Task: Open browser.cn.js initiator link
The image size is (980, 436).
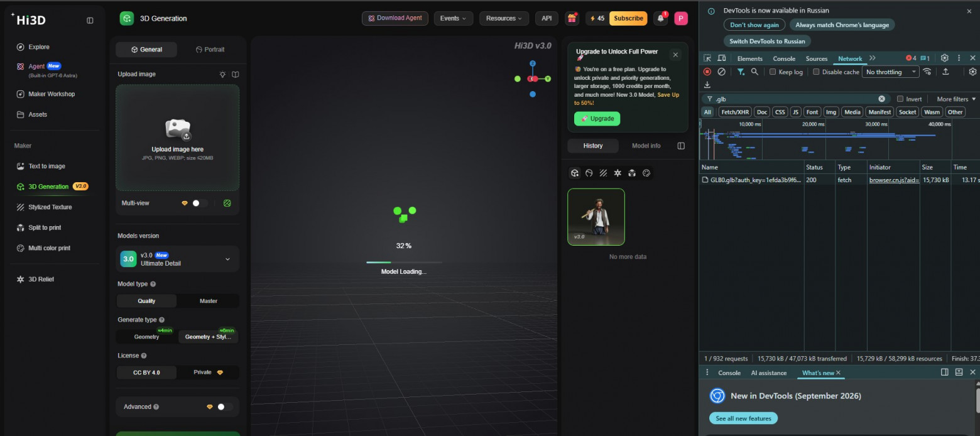Action: [894, 180]
